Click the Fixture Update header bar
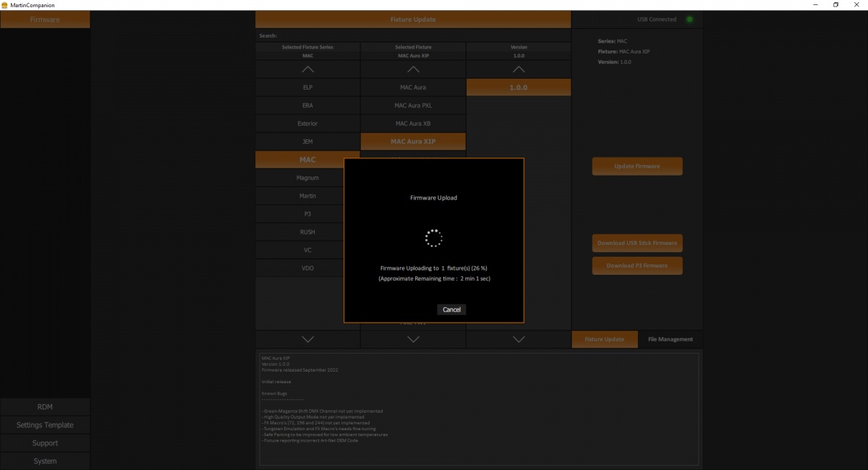Viewport: 868px width, 470px height. click(x=413, y=20)
